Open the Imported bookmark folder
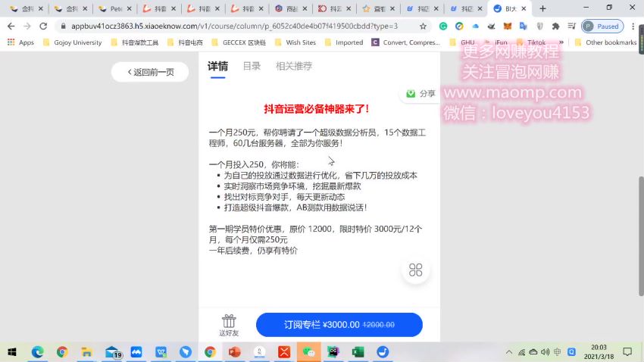This screenshot has height=362, width=644. pyautogui.click(x=344, y=42)
